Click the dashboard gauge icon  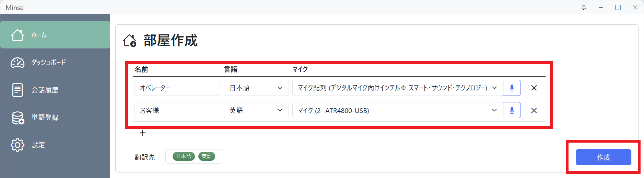pos(17,63)
